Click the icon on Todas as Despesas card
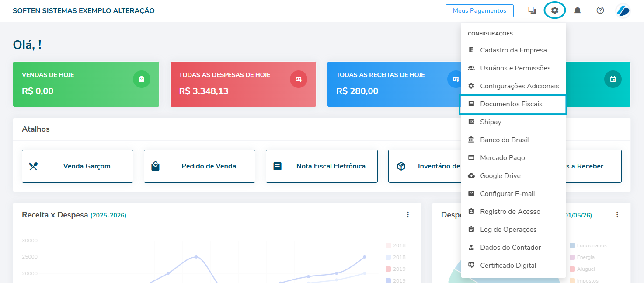 298,79
